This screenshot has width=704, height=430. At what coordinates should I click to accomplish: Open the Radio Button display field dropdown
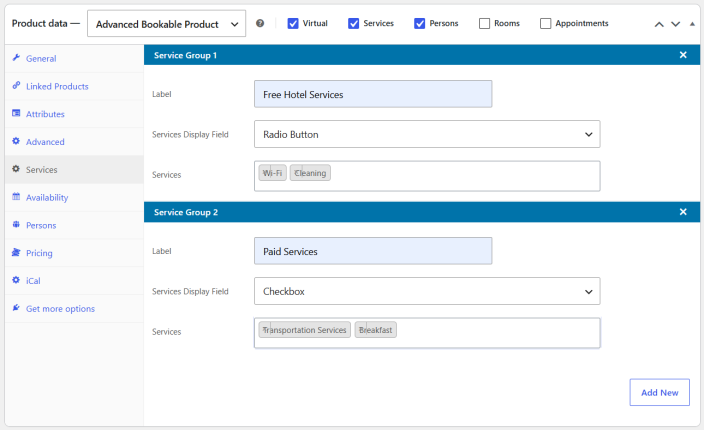click(427, 134)
